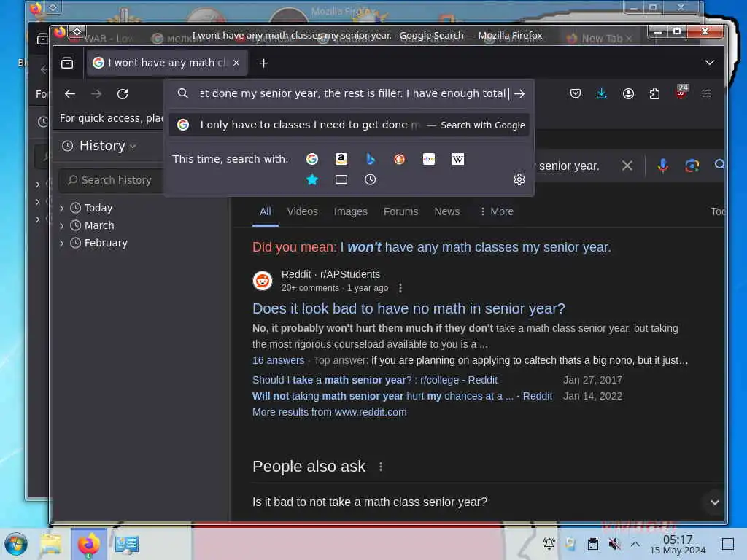Search in Bookmarks via the star icon
This screenshot has width=747, height=560.
coord(312,179)
